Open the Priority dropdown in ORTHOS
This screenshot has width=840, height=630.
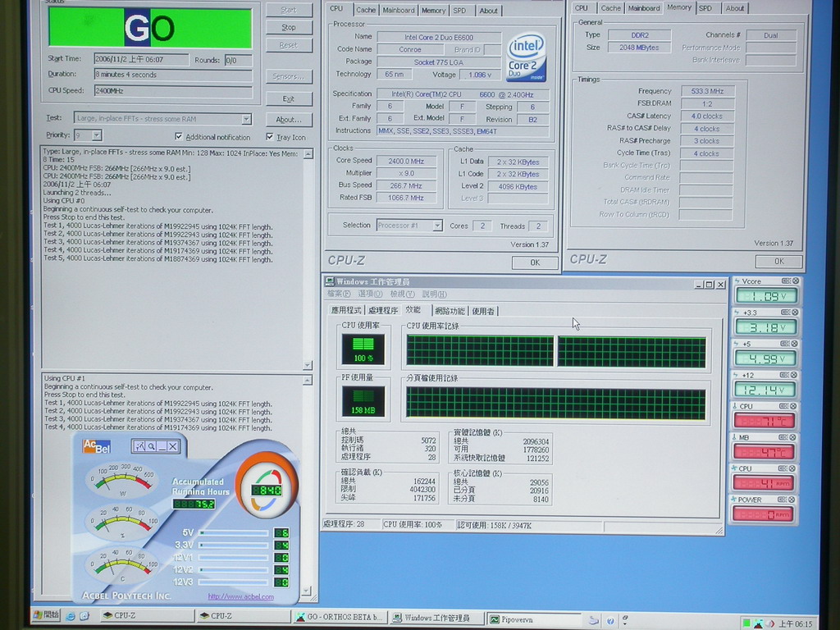click(97, 135)
